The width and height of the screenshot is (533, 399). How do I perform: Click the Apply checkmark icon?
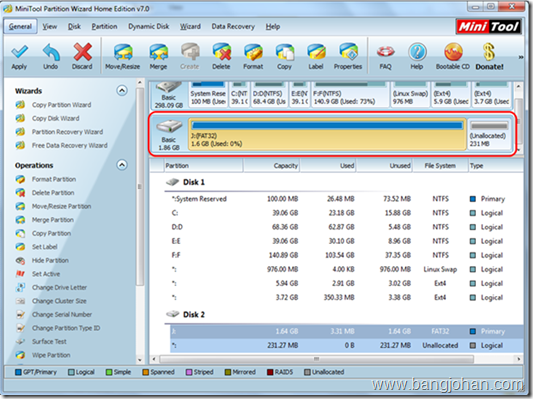[x=19, y=52]
